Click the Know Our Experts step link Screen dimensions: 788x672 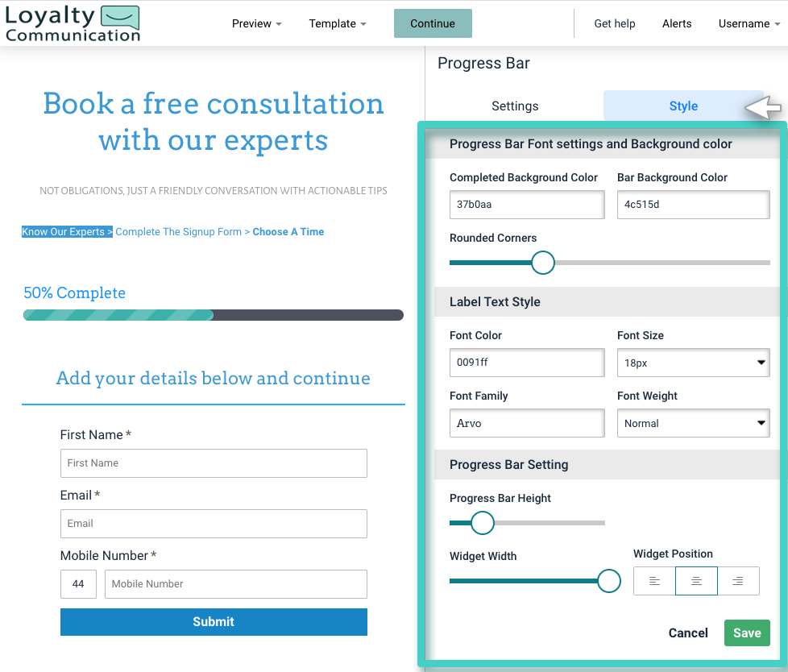point(67,232)
